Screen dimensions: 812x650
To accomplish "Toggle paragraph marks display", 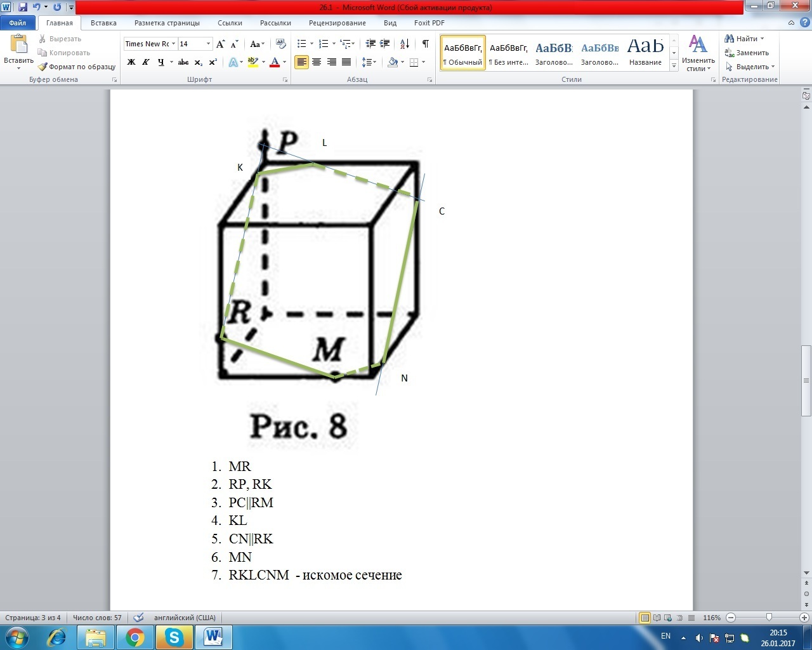I will coord(425,44).
